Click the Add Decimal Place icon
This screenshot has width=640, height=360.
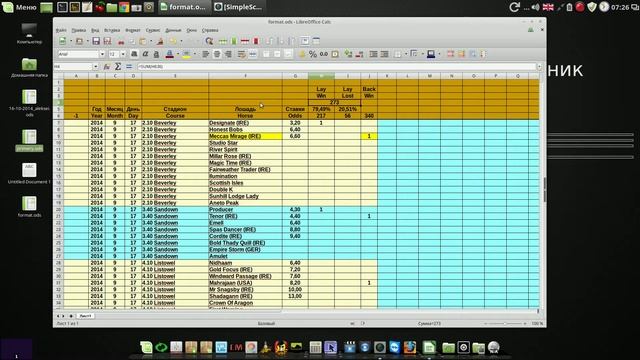348,54
